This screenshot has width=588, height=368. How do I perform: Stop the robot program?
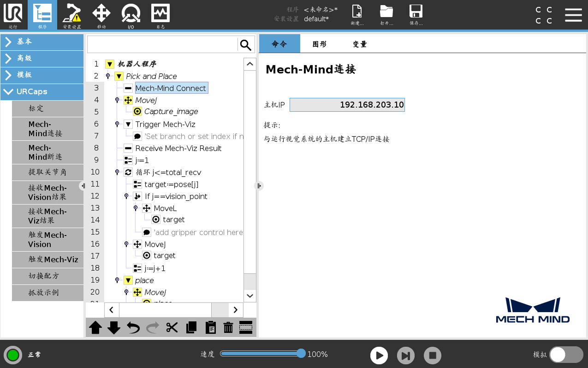(x=433, y=356)
